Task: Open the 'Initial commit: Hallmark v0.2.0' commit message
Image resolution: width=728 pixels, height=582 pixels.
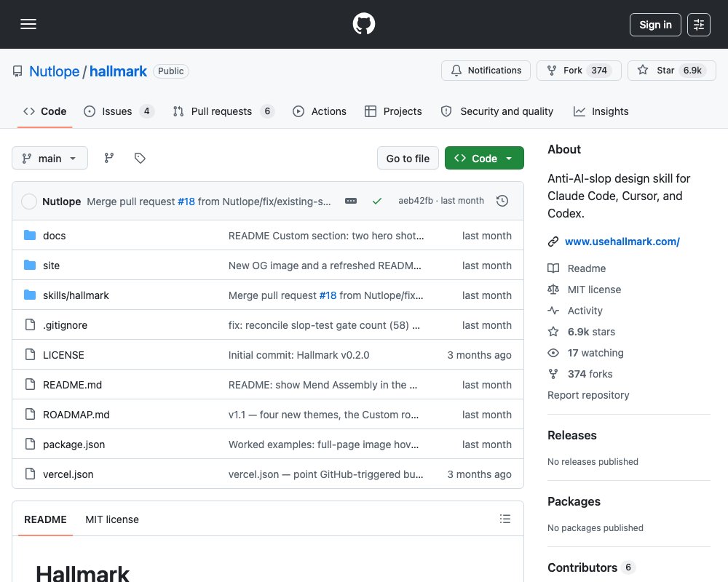Action: tap(299, 355)
